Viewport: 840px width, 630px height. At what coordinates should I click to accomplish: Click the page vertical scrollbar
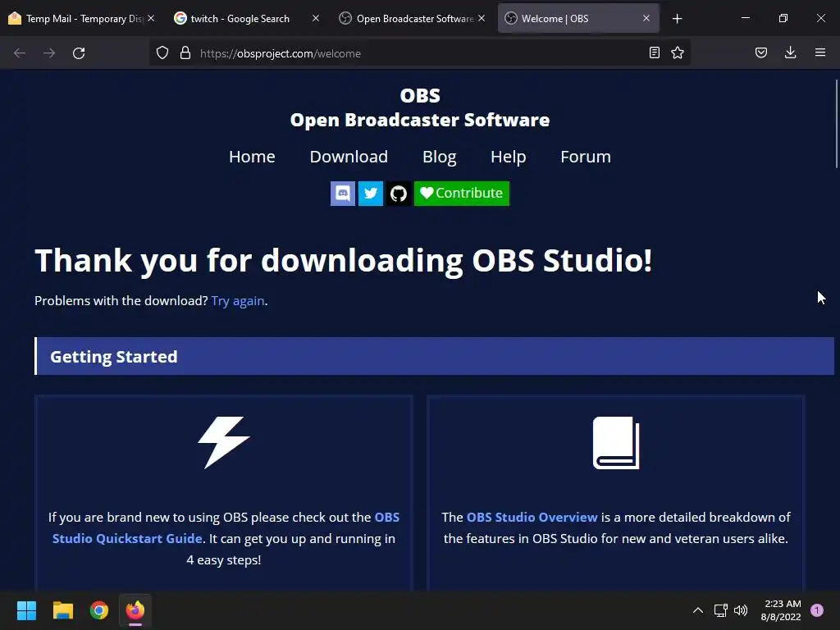836,124
